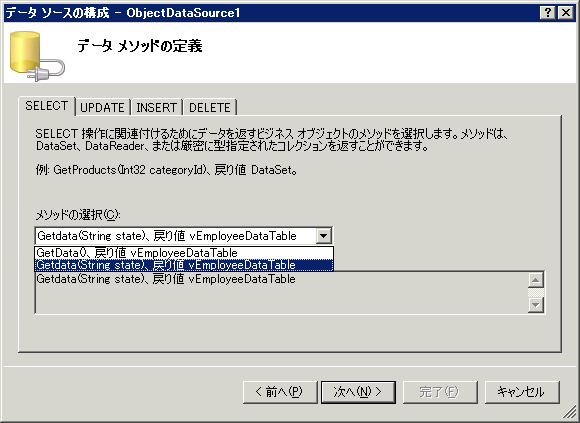Click the 完了 finish button
This screenshot has width=580, height=423.
point(440,392)
